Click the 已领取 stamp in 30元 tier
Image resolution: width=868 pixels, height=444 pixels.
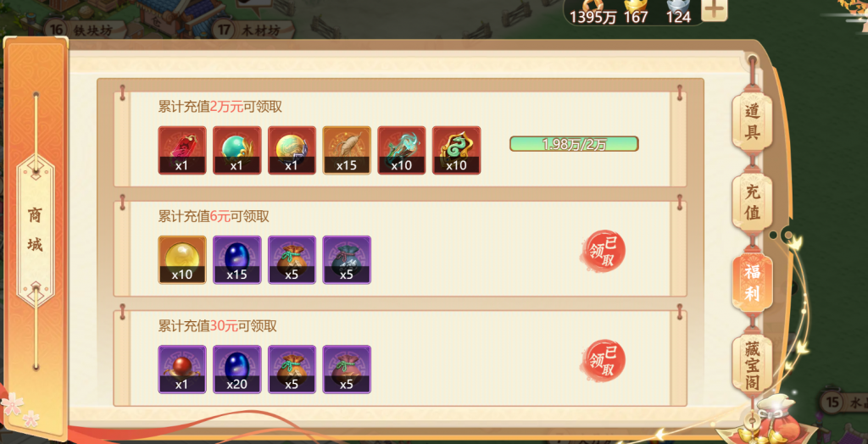[604, 362]
